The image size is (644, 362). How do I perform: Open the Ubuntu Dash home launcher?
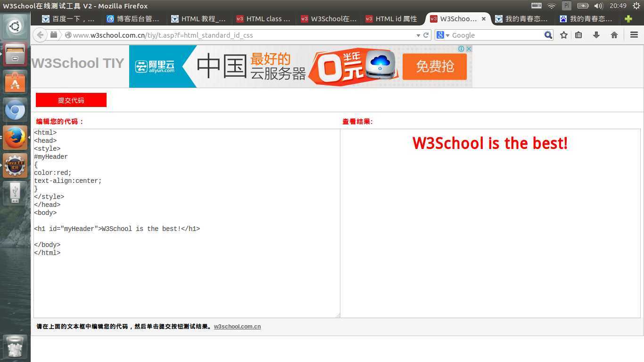15,26
